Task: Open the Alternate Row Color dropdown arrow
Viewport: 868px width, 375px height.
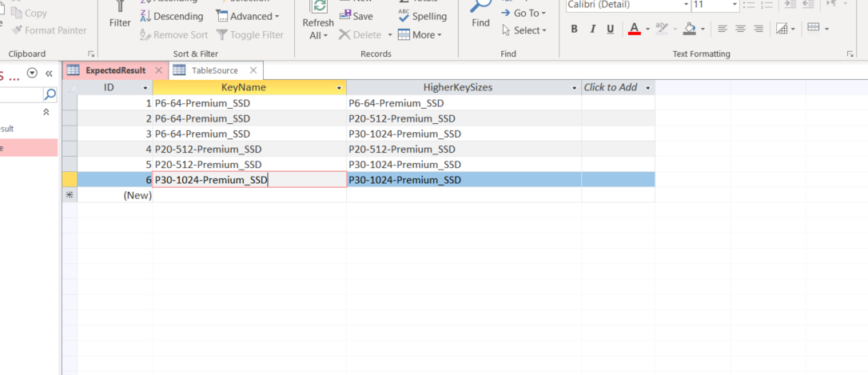Action: click(827, 29)
